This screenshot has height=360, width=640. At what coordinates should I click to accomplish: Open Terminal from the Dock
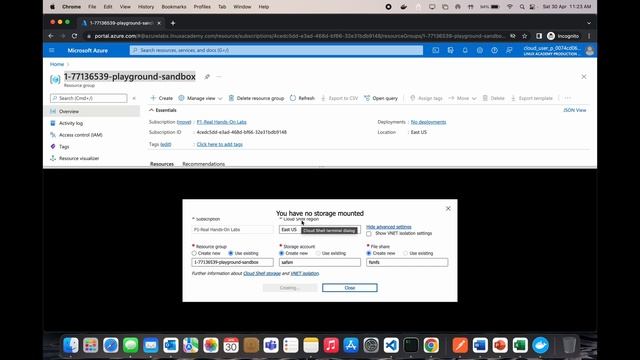click(411, 345)
